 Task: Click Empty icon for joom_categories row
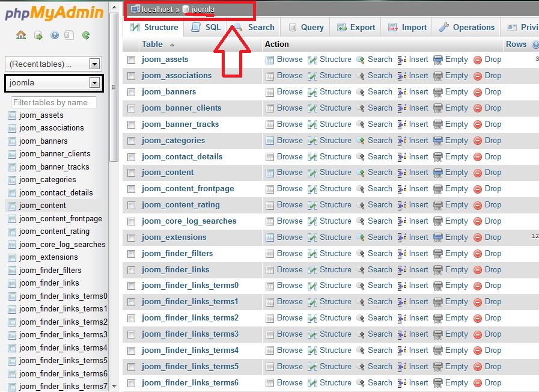(x=438, y=141)
